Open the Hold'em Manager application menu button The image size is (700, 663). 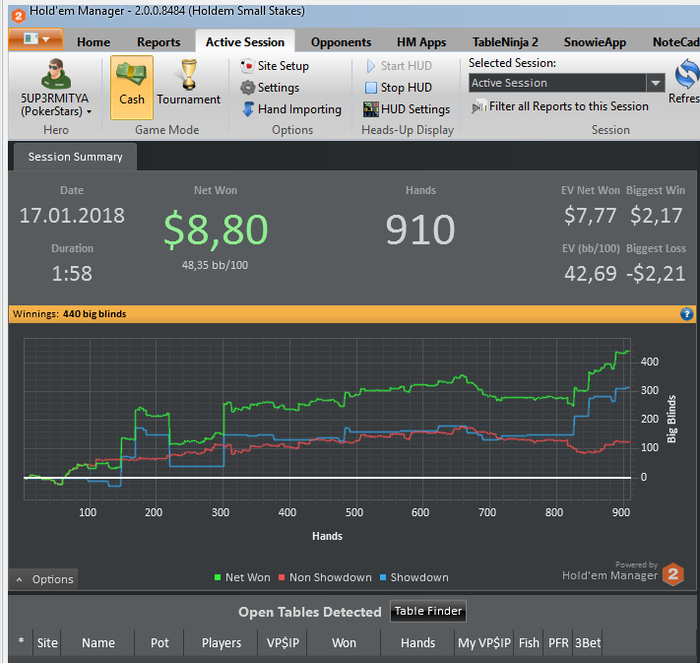[36, 40]
